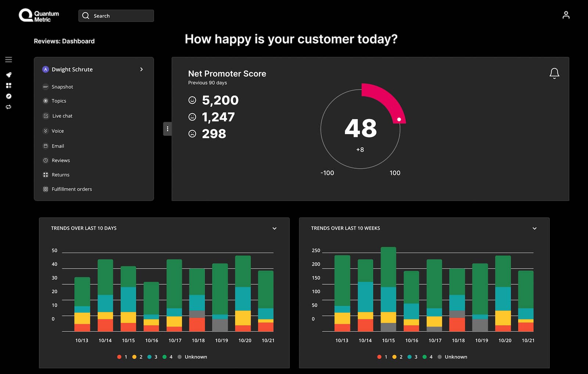588x374 pixels.
Task: Toggle series 4 in 10 weeks legend
Action: pos(427,357)
